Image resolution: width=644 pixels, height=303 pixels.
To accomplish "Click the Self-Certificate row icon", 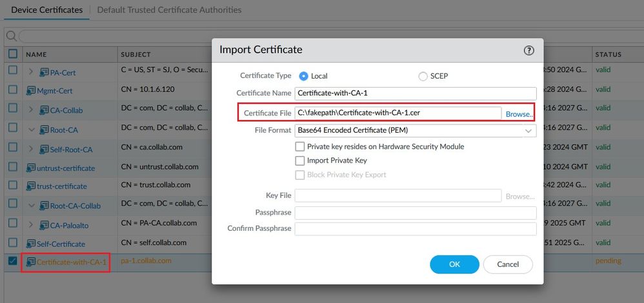I will pyautogui.click(x=31, y=244).
